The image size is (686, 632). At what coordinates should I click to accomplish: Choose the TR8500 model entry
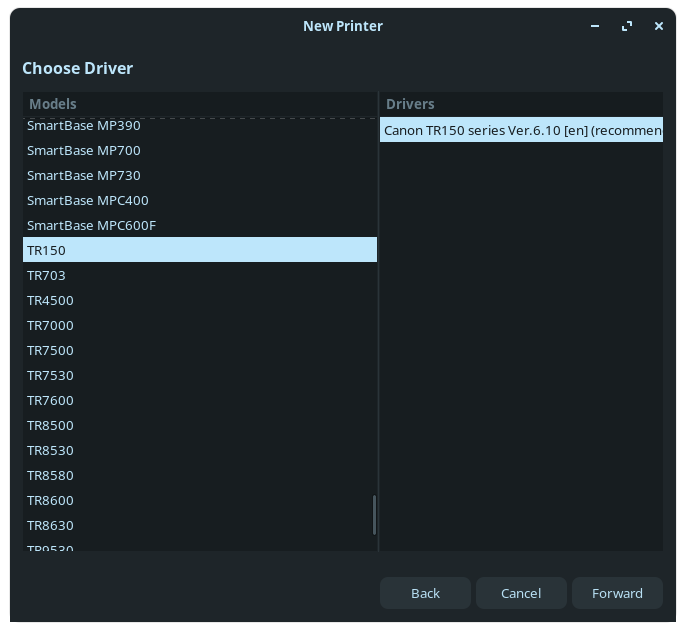click(50, 425)
